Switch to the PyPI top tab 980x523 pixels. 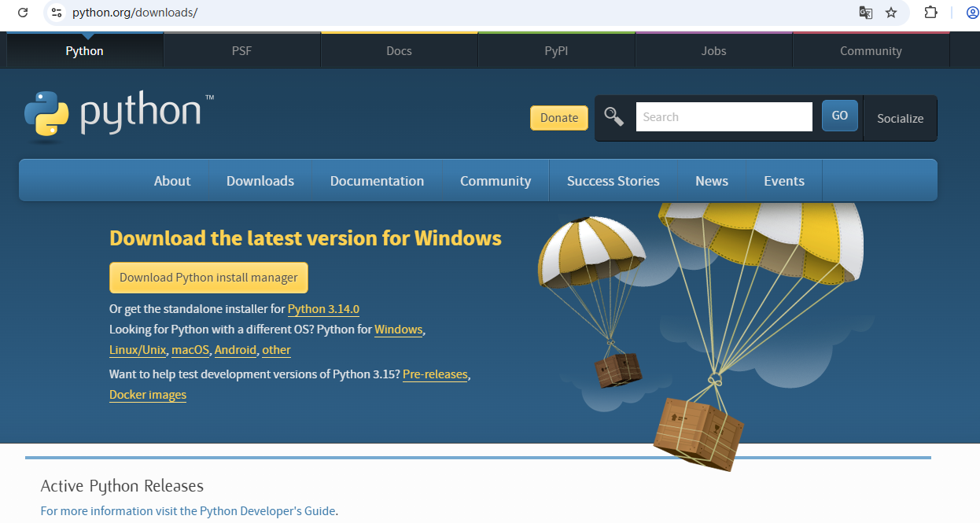(x=557, y=51)
